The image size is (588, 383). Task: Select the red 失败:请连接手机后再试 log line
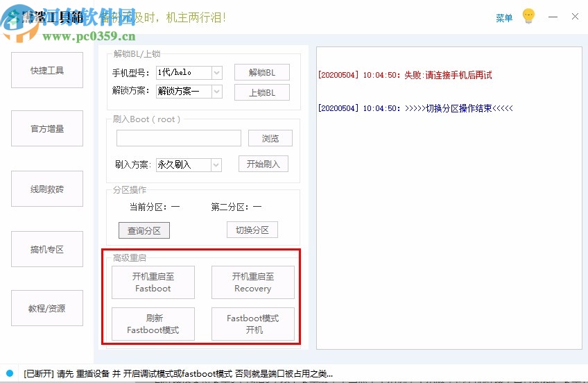(x=405, y=75)
